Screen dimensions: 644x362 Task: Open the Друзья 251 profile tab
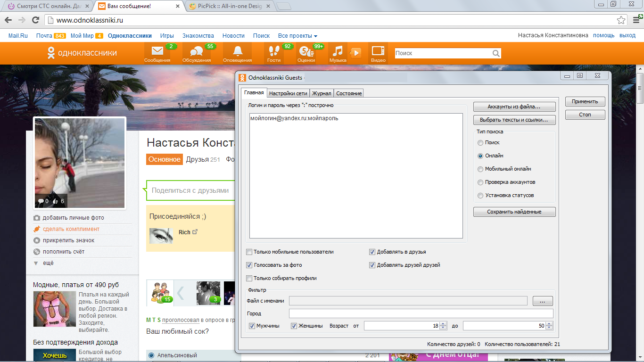203,159
